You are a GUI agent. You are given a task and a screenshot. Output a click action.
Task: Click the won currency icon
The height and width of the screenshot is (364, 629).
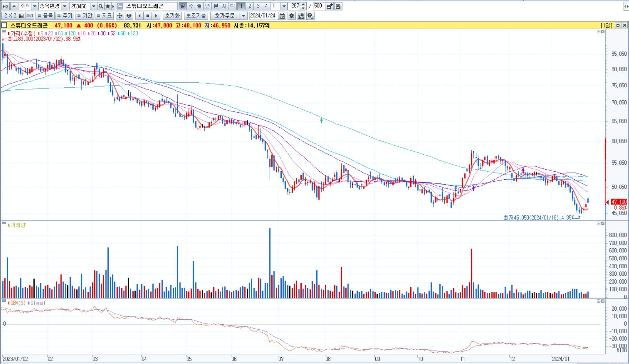129,16
